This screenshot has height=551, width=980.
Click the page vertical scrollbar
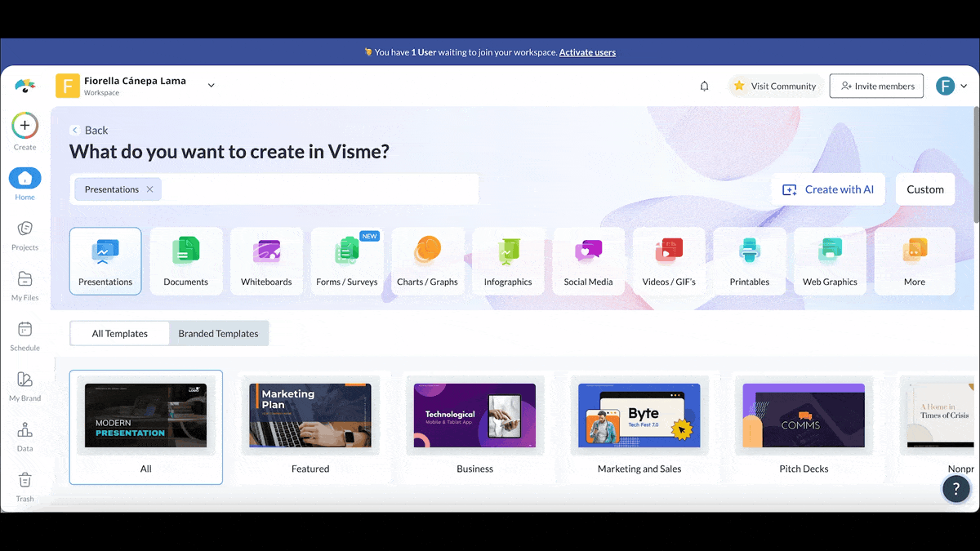[977, 163]
